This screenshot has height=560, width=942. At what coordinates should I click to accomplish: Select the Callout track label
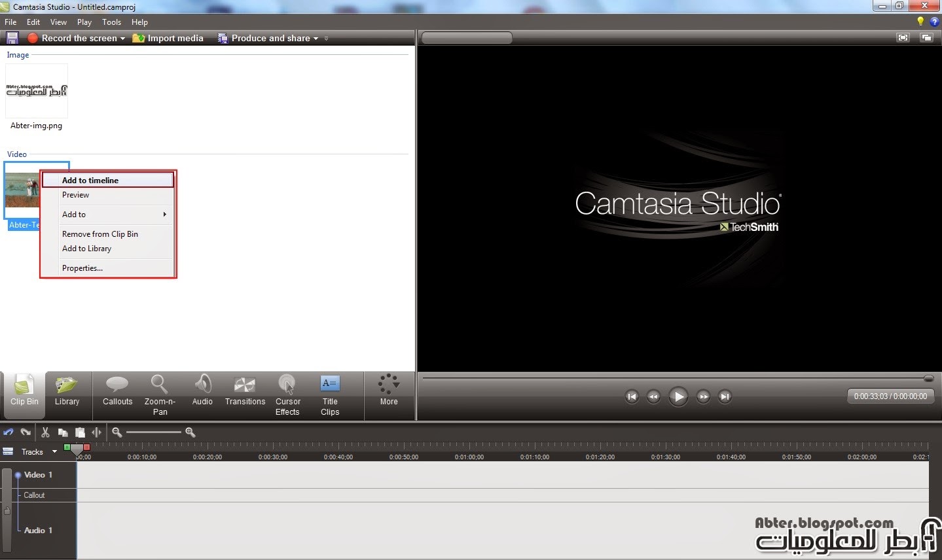[x=34, y=495]
